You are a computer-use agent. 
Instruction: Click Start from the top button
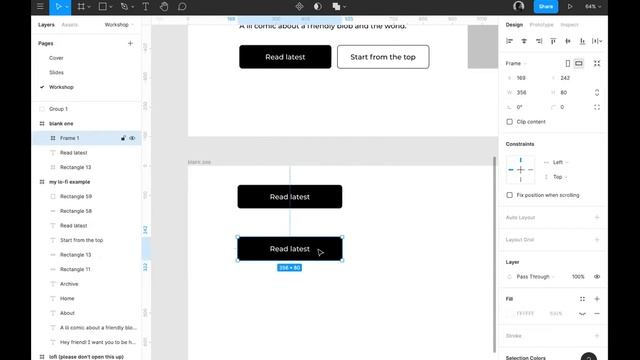(x=383, y=57)
